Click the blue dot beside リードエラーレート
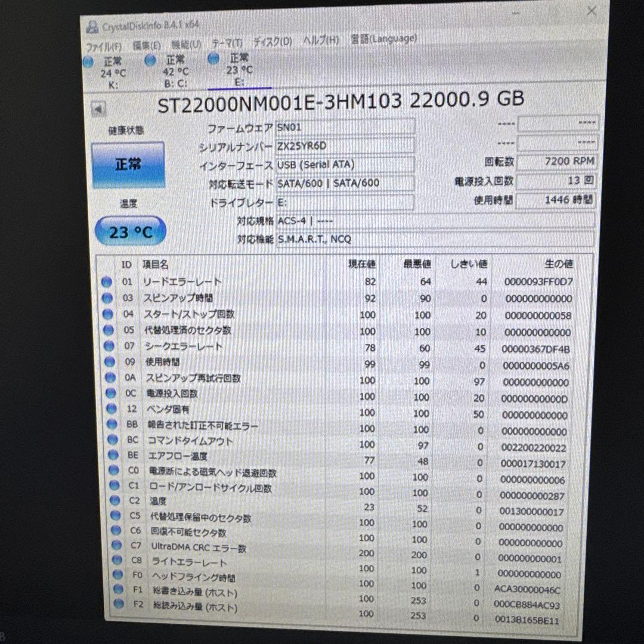Screen dimensions: 644x644 (106, 281)
